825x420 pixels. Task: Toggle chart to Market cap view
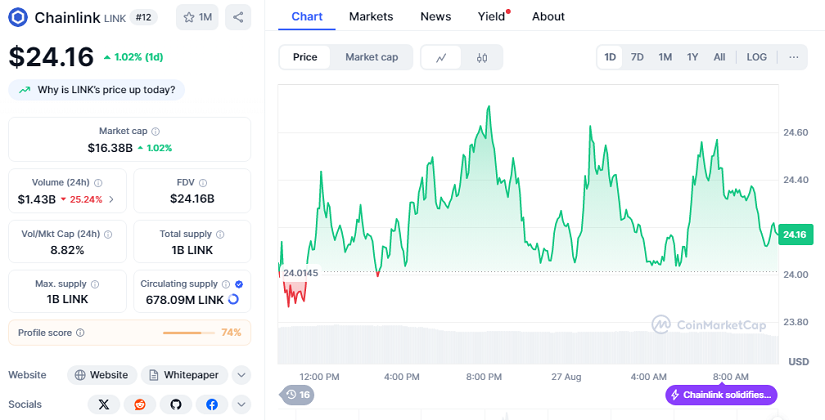pos(371,57)
